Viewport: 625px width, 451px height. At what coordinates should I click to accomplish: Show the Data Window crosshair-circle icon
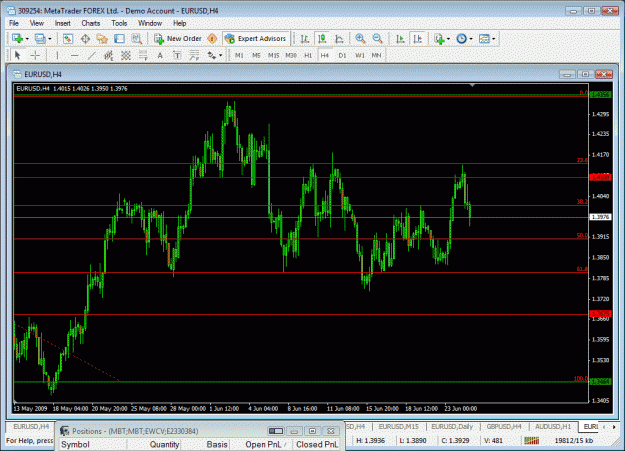(x=85, y=39)
